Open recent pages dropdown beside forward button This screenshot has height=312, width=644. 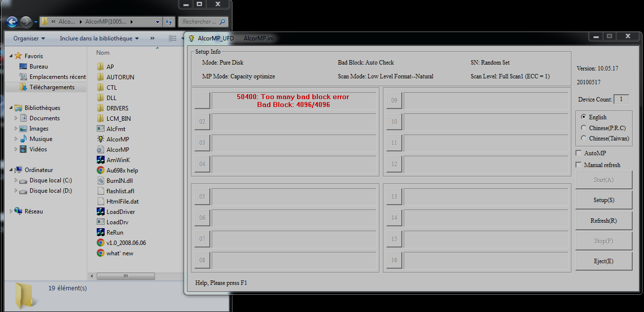(x=36, y=22)
